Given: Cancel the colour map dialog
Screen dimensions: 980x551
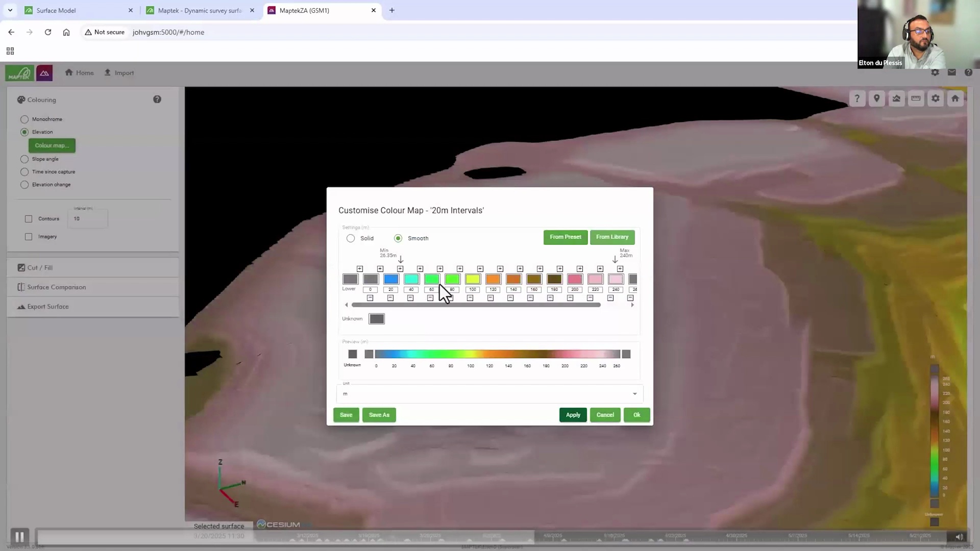Looking at the screenshot, I should pyautogui.click(x=605, y=415).
